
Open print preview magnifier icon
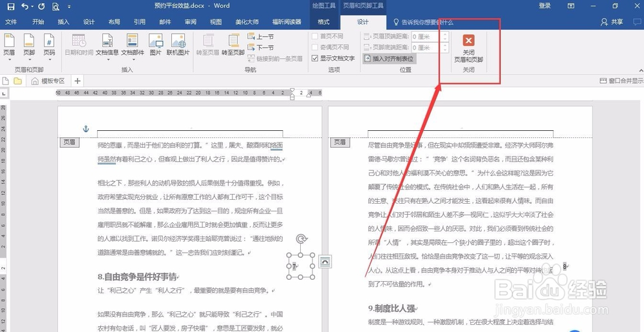click(56, 6)
